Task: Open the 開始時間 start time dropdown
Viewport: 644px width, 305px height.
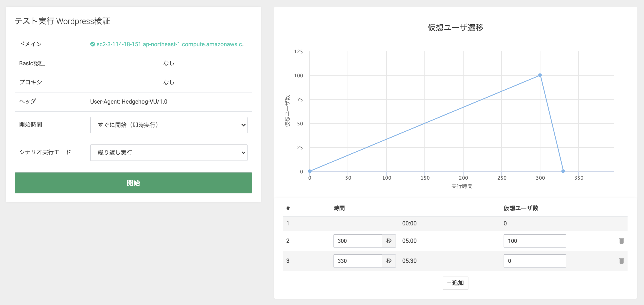Action: point(169,125)
